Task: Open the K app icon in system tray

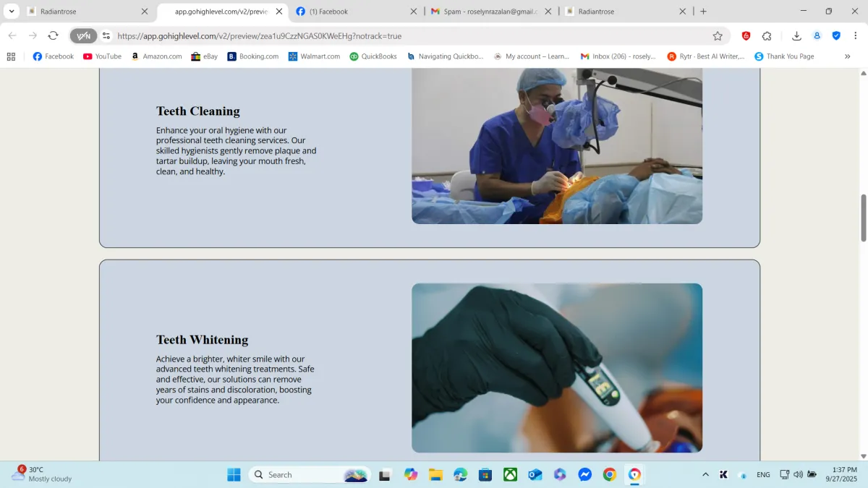Action: click(x=723, y=475)
